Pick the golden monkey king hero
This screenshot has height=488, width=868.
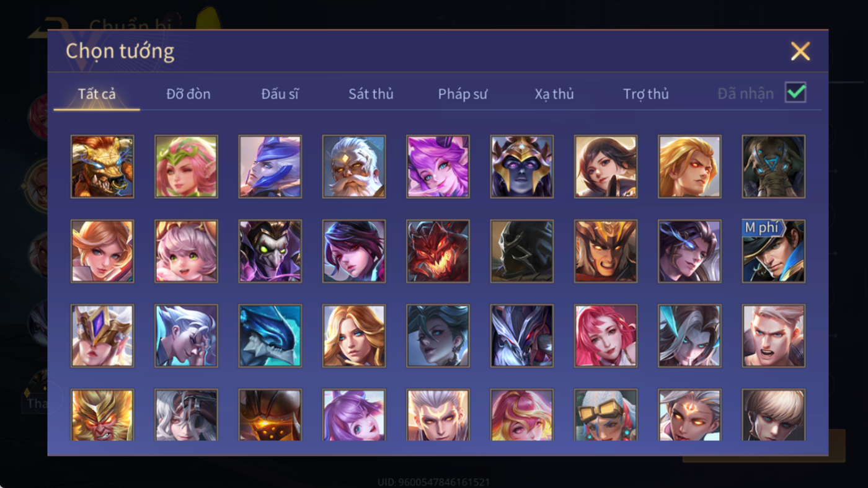point(102,415)
